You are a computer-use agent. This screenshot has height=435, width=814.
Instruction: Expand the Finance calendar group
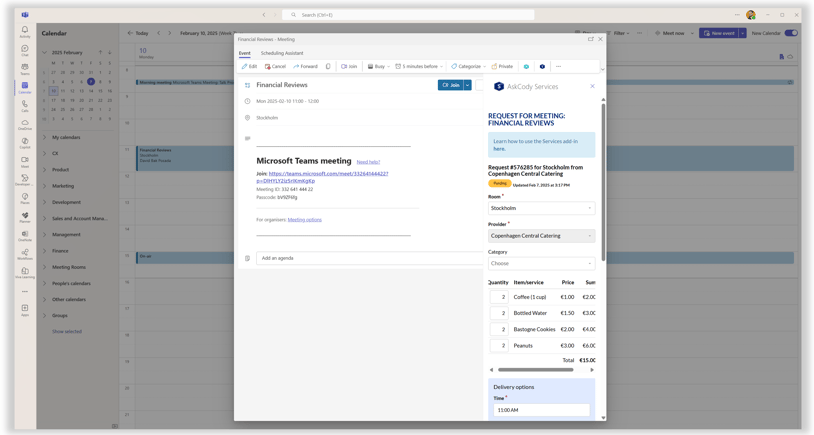[x=44, y=251]
